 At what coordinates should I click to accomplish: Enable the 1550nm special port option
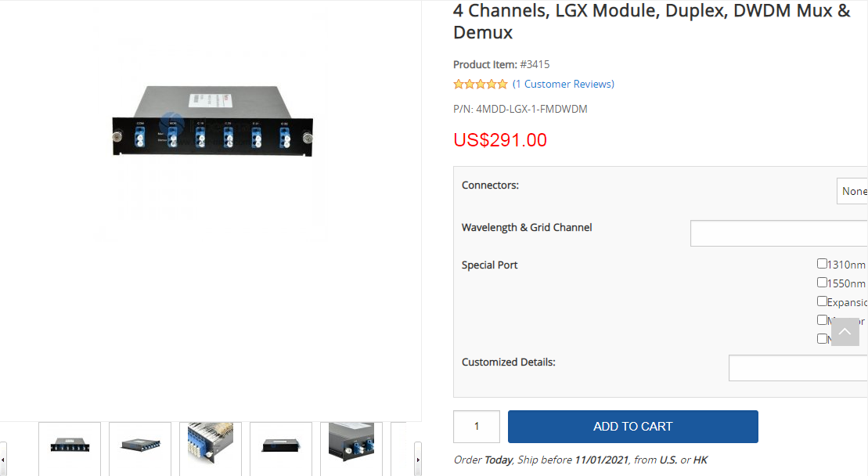coord(822,283)
